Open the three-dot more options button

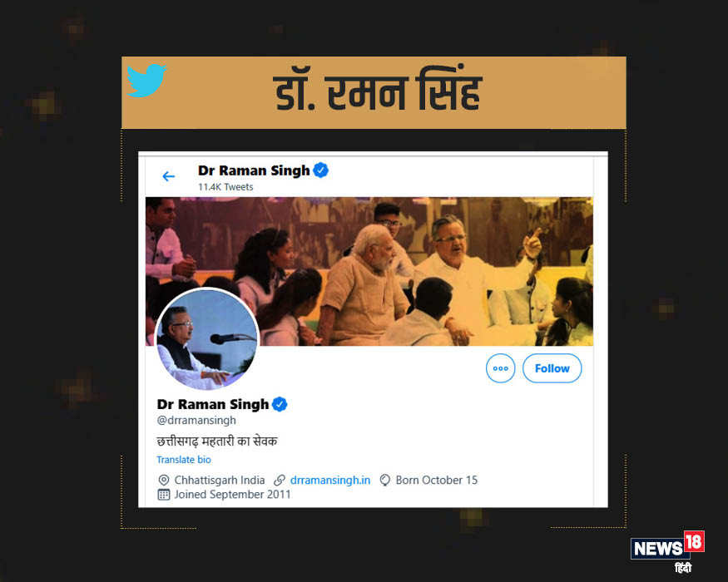501,368
